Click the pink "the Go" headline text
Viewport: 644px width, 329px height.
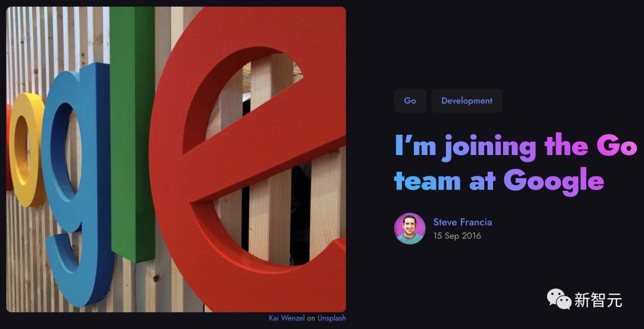pyautogui.click(x=590, y=146)
